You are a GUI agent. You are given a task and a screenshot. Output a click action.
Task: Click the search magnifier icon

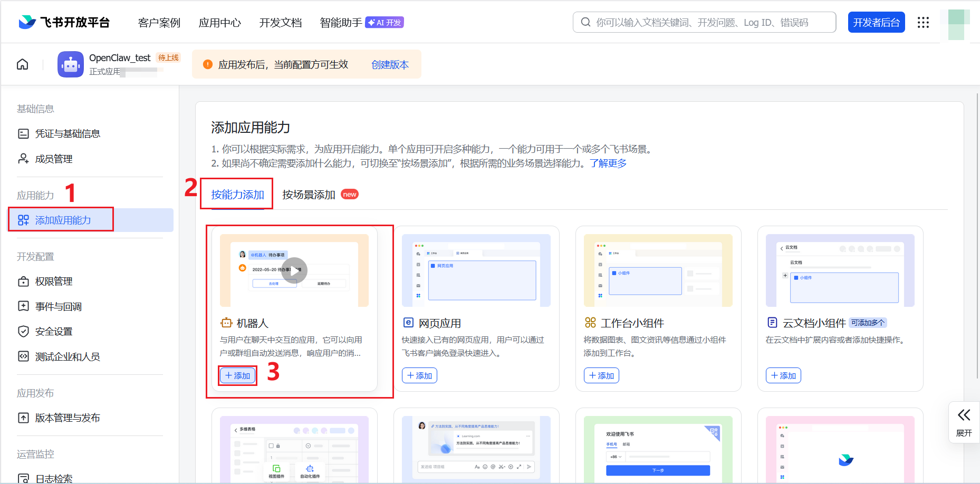tap(585, 22)
